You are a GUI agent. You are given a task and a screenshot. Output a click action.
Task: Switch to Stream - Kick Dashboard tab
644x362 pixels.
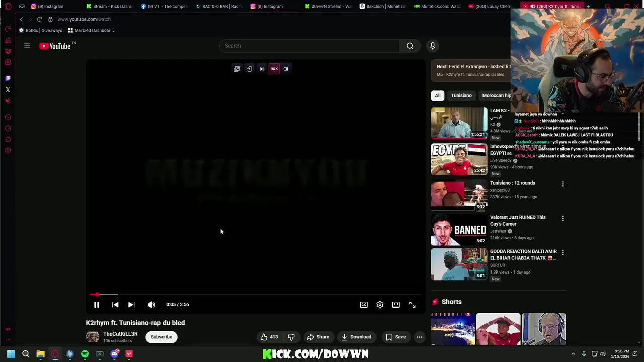pos(109,6)
